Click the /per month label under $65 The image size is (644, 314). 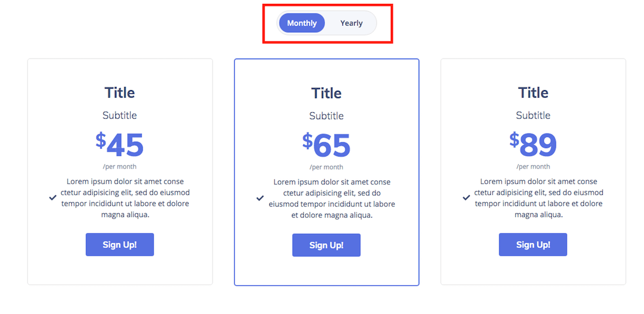click(326, 167)
